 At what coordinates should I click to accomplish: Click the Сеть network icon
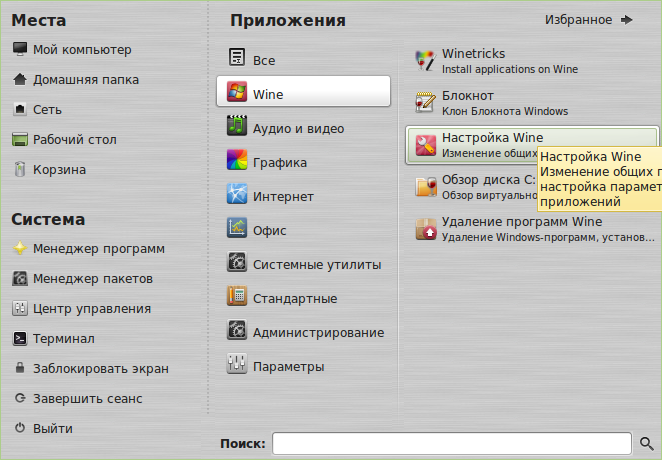20,109
